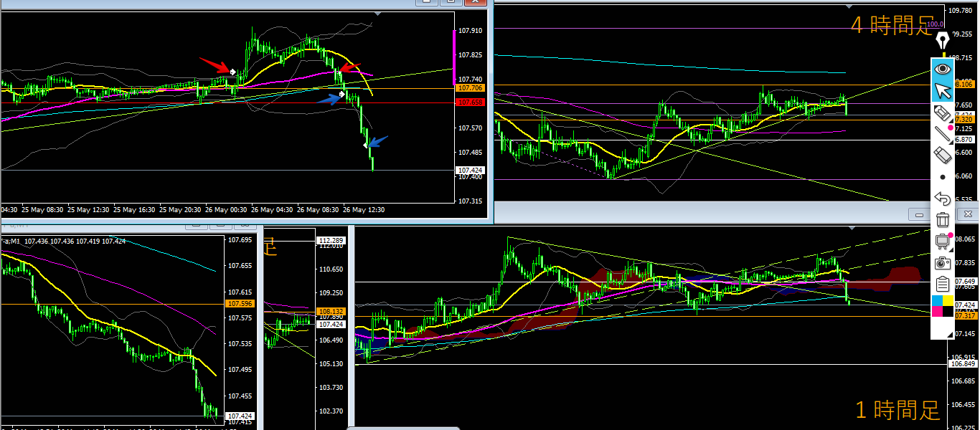
Task: Click the orange 107.706 price label
Action: pyautogui.click(x=470, y=87)
